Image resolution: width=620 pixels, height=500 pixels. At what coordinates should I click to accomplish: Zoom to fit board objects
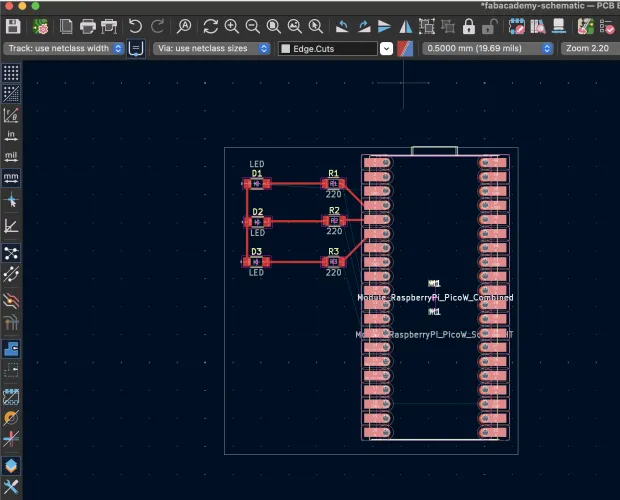pos(295,26)
